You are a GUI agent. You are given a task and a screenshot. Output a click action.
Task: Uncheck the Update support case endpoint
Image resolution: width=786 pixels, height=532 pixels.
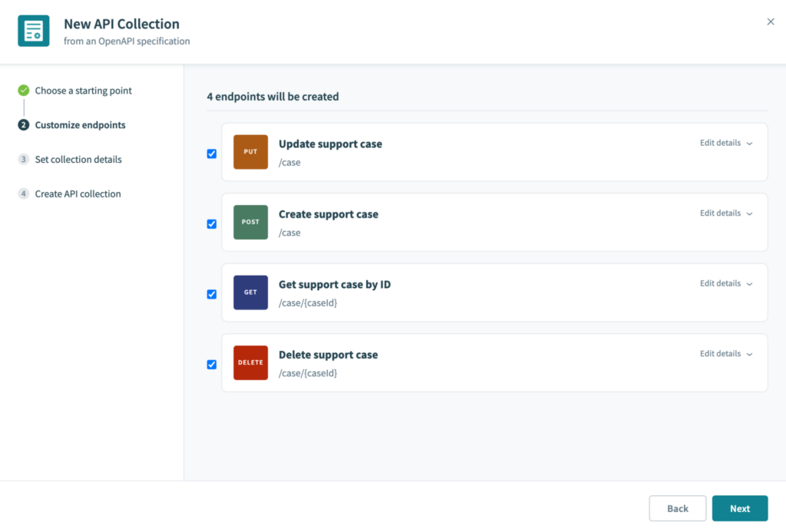coord(212,154)
